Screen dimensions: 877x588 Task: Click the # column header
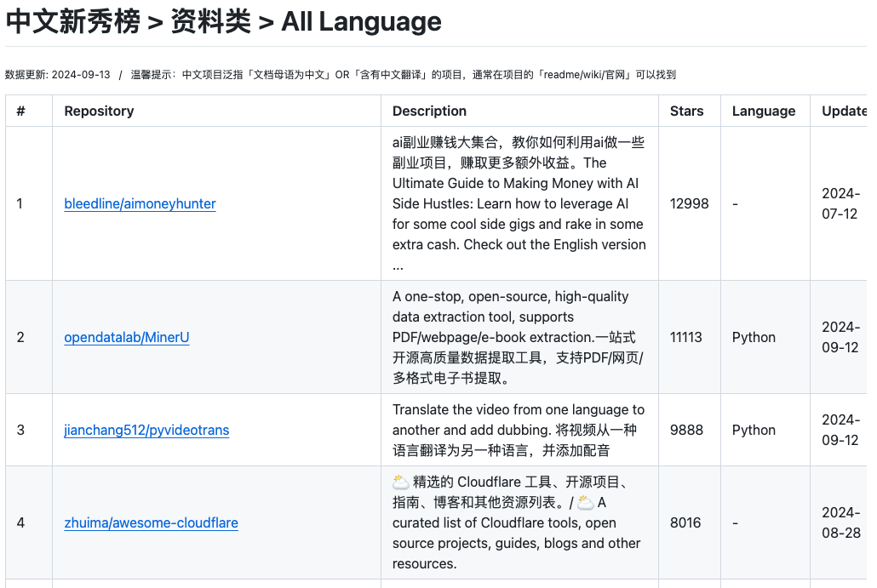21,111
